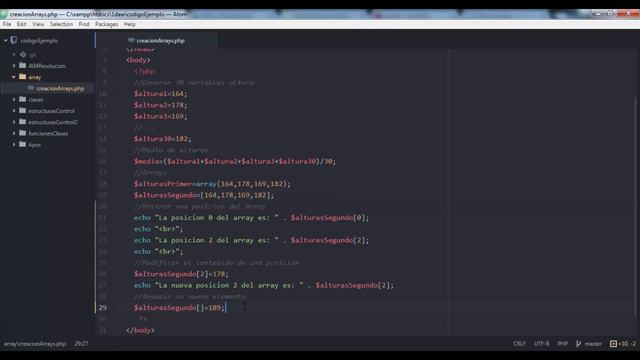Viewport: 640px width, 360px height.
Task: Change file encoding via UTF-8
Action: 542,344
